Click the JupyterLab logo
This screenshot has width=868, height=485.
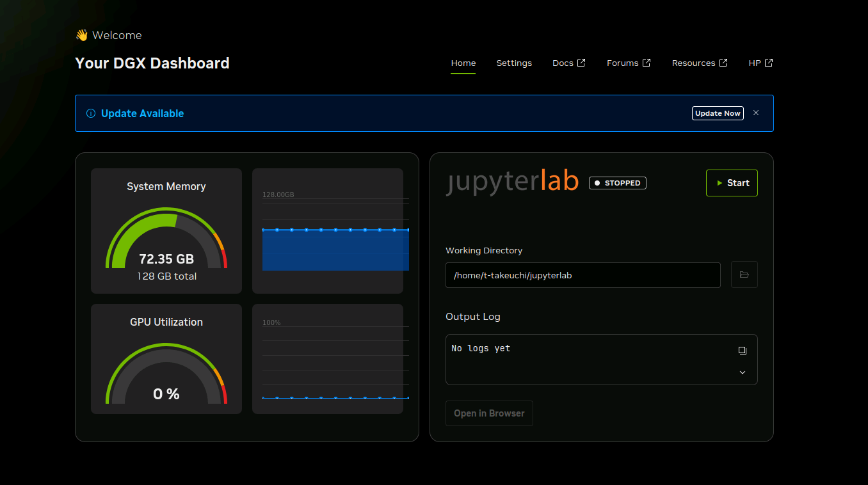512,181
